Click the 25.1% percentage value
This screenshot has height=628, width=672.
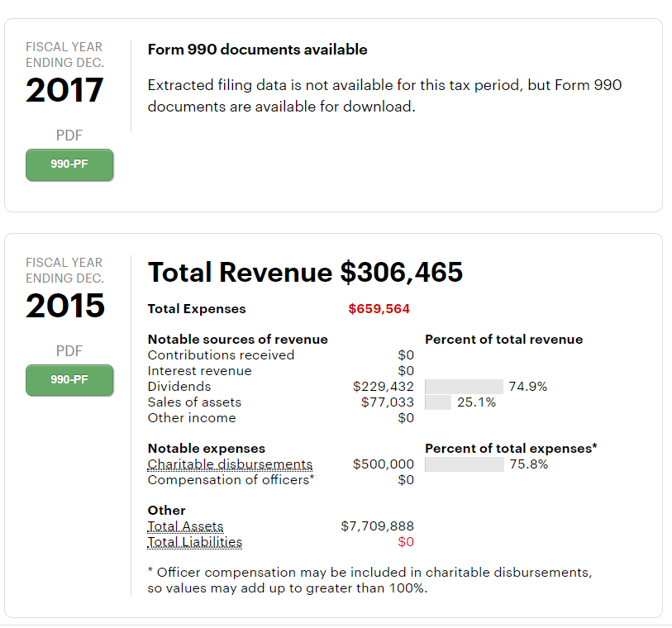(476, 402)
